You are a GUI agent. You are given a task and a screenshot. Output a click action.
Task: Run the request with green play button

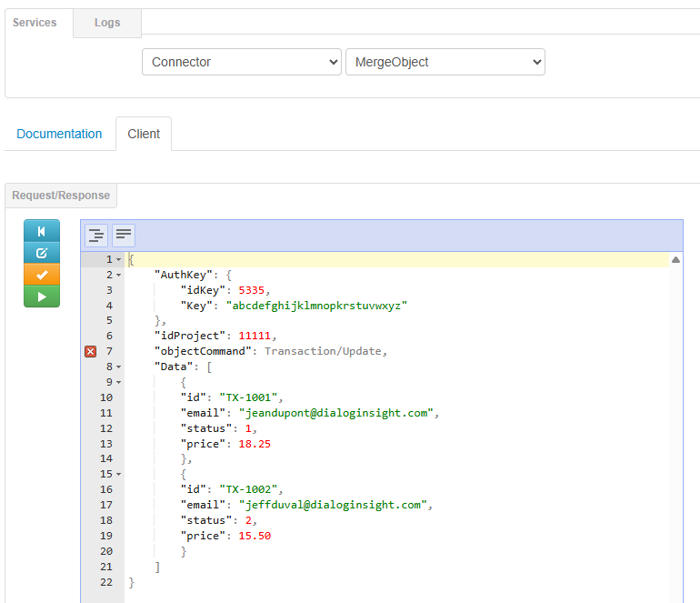tap(42, 296)
